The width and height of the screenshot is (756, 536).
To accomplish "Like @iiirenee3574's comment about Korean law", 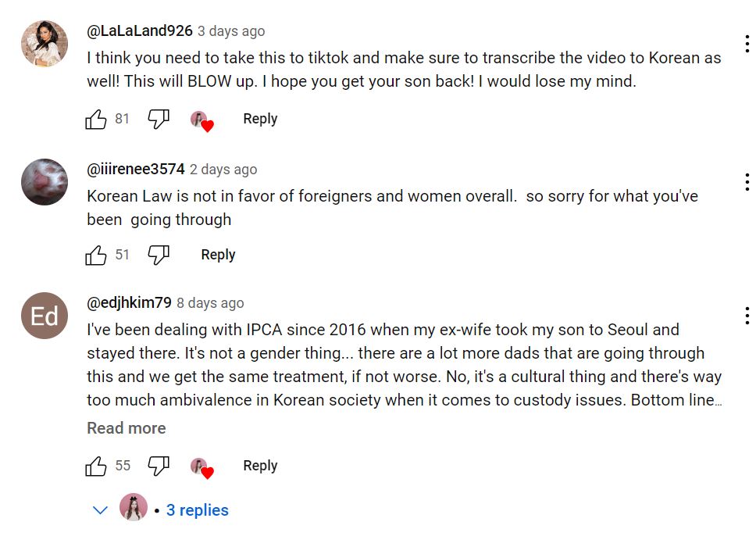I will (x=96, y=255).
